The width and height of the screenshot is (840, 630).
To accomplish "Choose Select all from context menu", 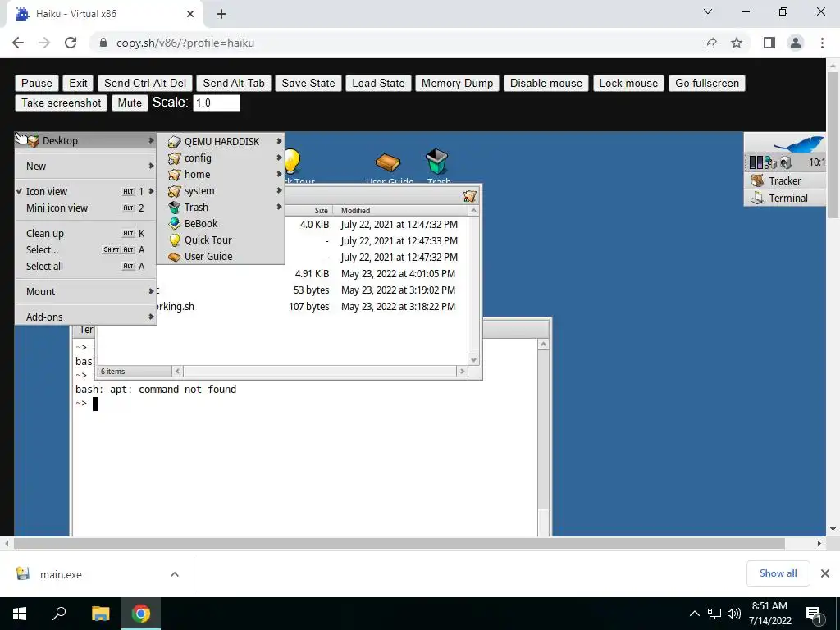I will tap(85, 267).
